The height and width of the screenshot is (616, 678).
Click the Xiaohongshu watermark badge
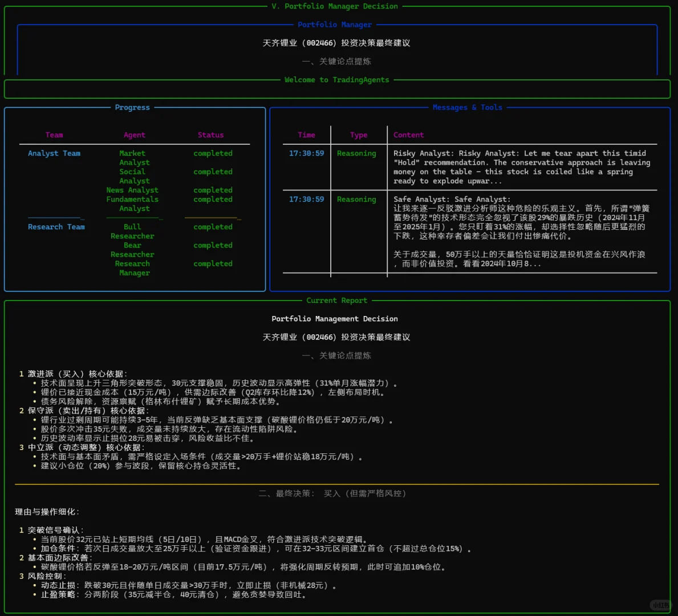click(x=660, y=606)
